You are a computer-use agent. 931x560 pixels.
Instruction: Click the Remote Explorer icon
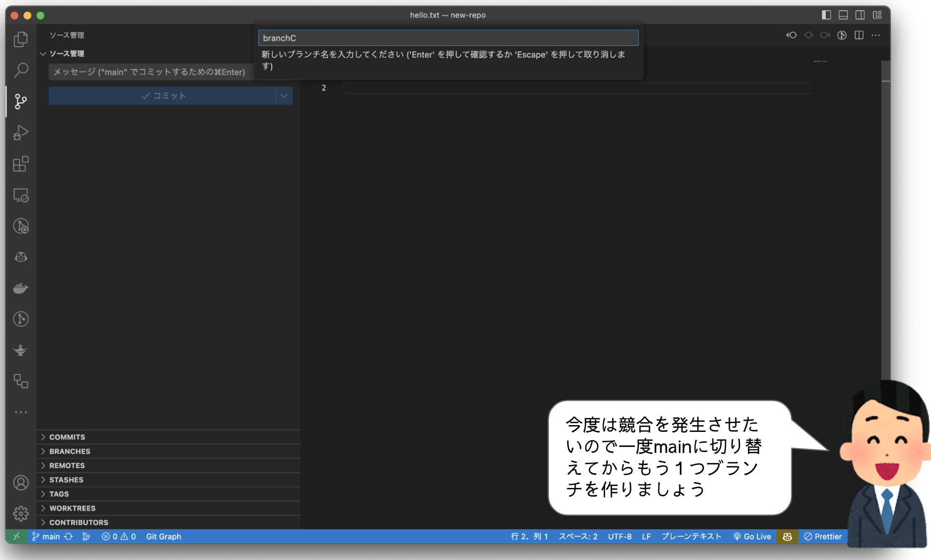21,195
